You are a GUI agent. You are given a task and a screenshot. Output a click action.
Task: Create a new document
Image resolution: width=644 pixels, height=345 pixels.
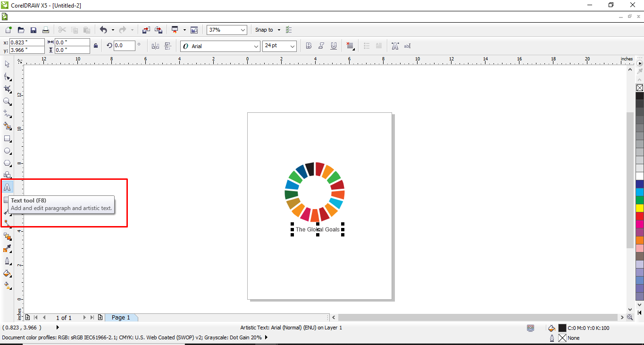pyautogui.click(x=8, y=30)
